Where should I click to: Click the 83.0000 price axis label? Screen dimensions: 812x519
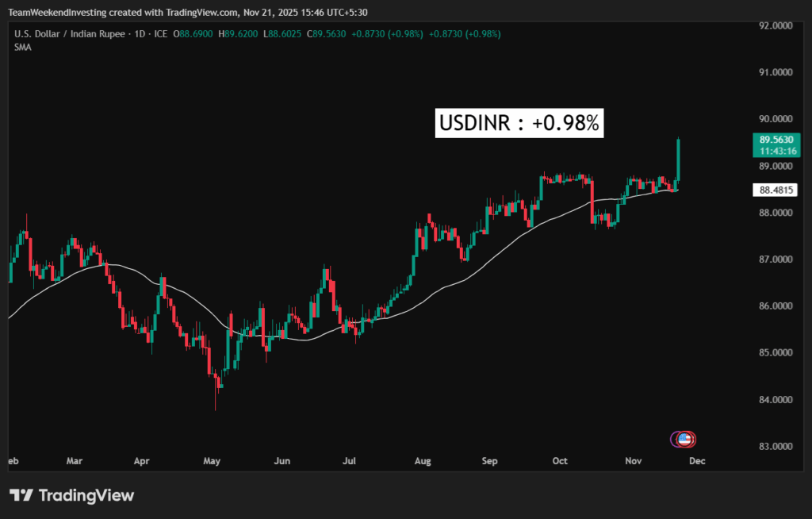pyautogui.click(x=776, y=446)
